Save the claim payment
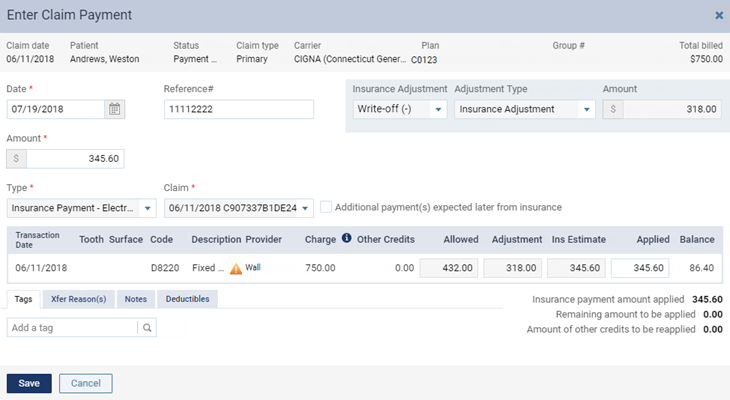 29,383
